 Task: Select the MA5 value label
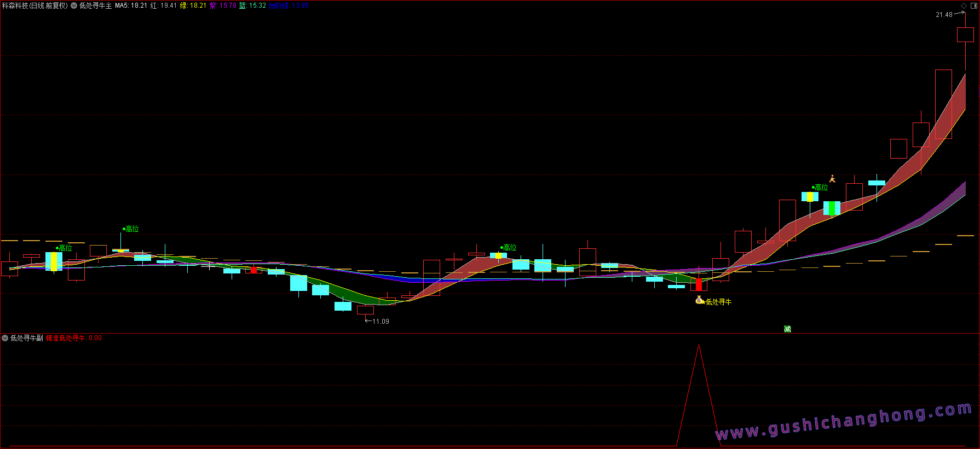tap(131, 5)
